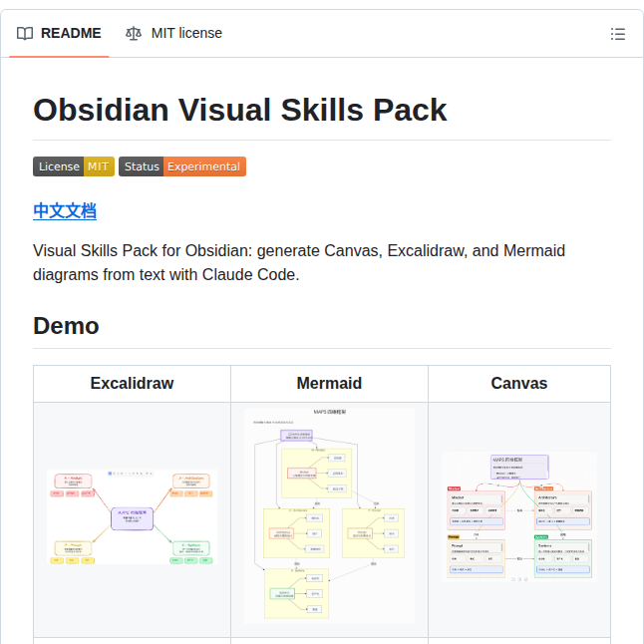Select the Canvas column header
The width and height of the screenshot is (644, 644).
tap(519, 383)
